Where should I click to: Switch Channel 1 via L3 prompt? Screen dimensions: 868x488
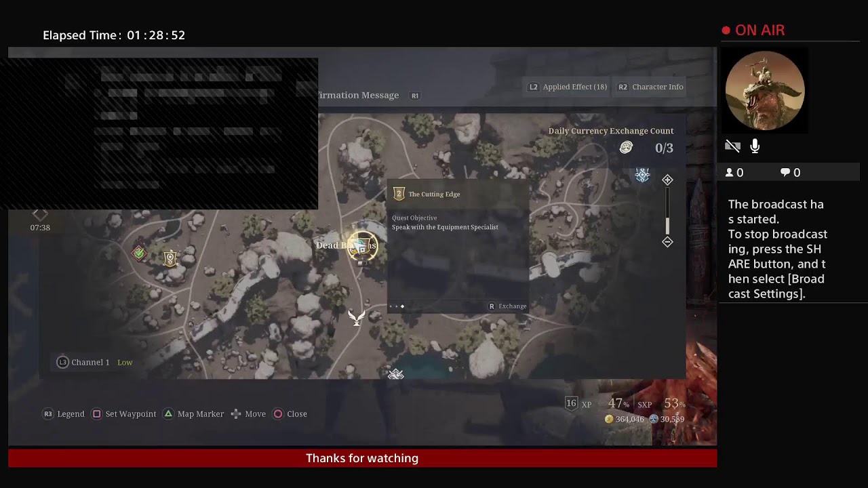click(x=94, y=362)
